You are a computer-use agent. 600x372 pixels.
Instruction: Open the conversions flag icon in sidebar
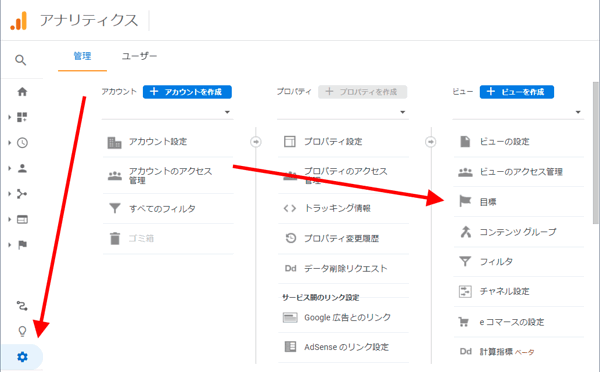coord(22,245)
